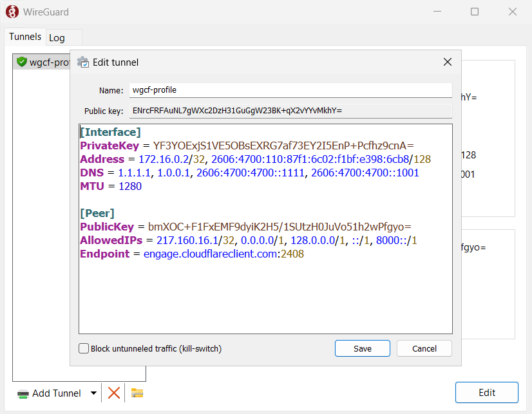Click the PrivateKey keyword in config
The width and height of the screenshot is (532, 414).
pyautogui.click(x=109, y=146)
